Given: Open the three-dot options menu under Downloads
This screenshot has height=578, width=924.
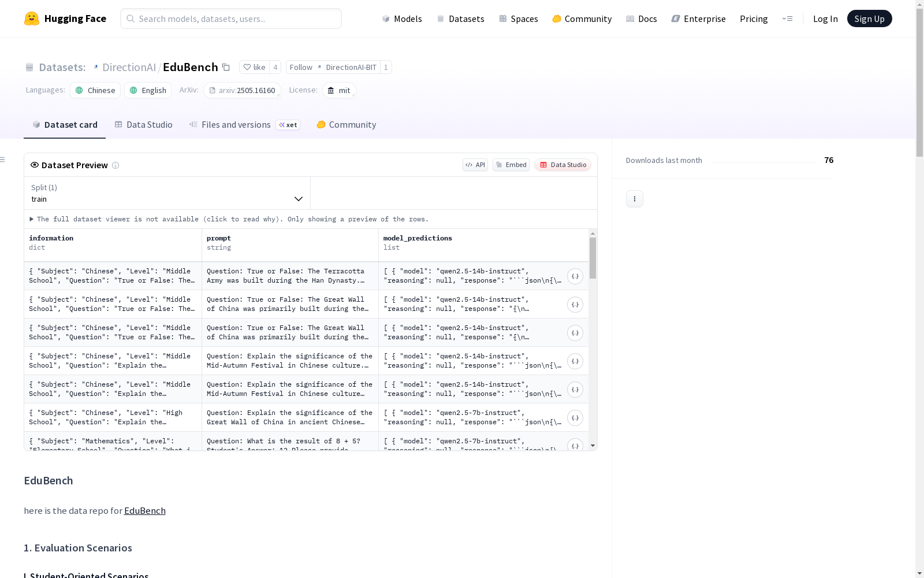Looking at the screenshot, I should [x=635, y=199].
